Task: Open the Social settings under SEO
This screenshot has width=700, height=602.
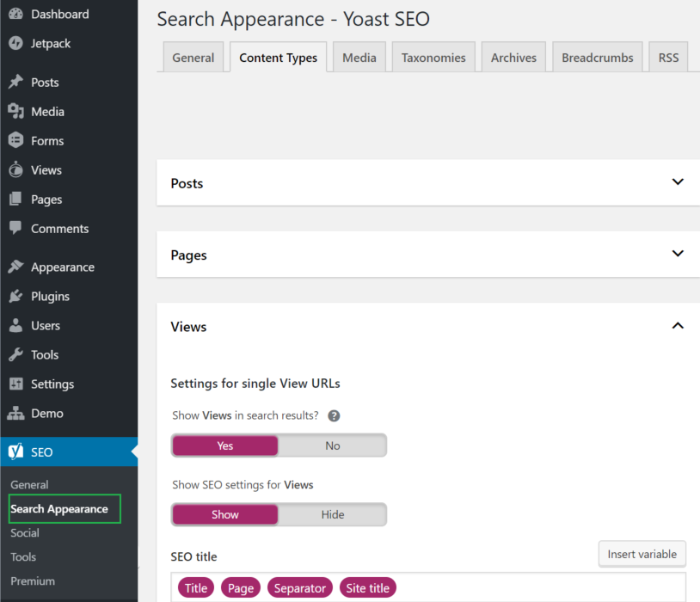Action: pos(24,532)
